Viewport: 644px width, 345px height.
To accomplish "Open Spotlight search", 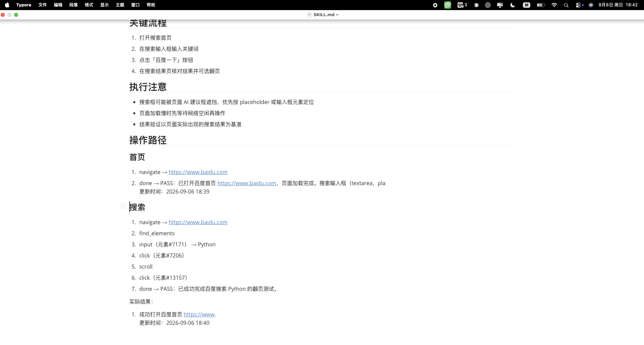I will pos(566,5).
